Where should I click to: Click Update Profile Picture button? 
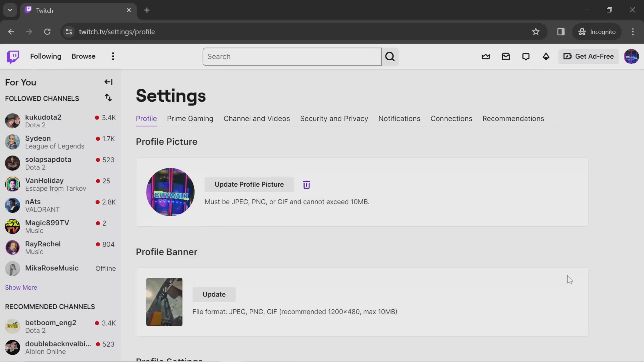[x=249, y=184]
